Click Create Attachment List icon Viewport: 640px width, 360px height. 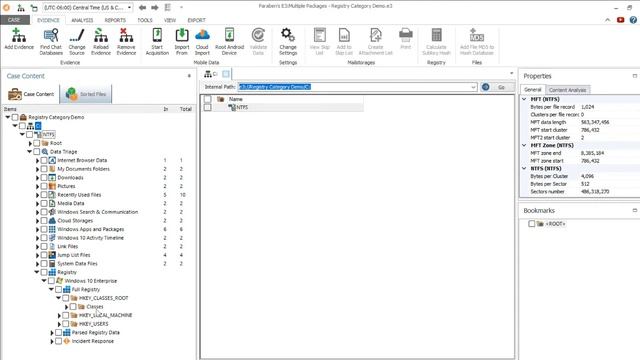coord(376,36)
